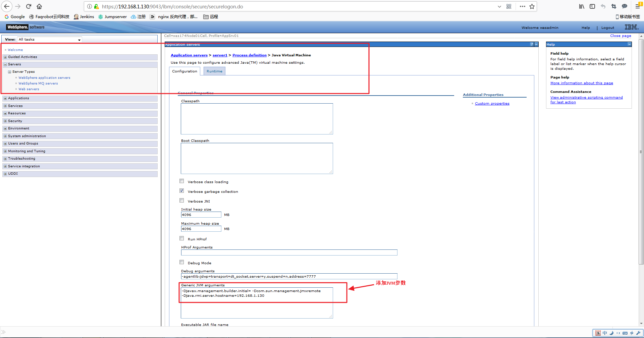Open the 远程 bookmarks folder
The width and height of the screenshot is (644, 338).
click(211, 16)
